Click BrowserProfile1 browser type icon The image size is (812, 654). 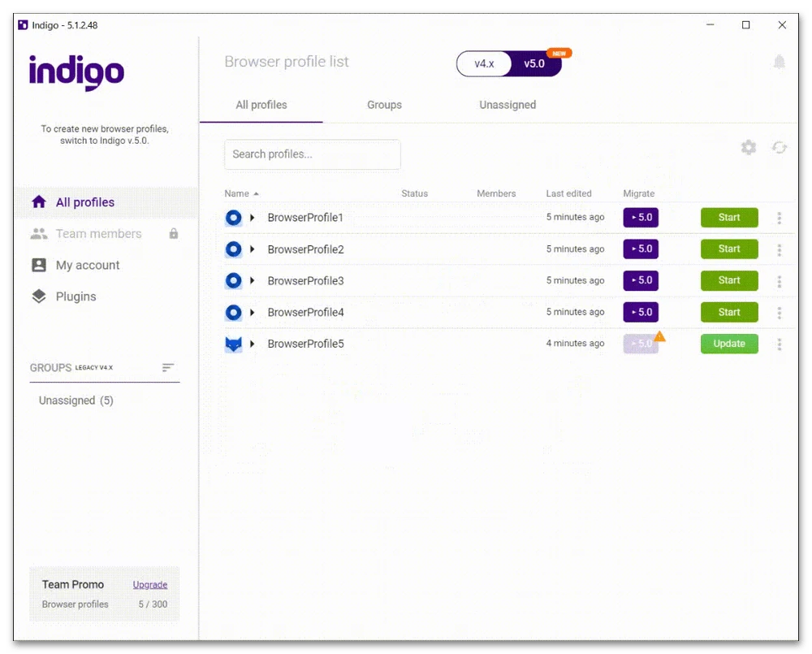point(234,218)
